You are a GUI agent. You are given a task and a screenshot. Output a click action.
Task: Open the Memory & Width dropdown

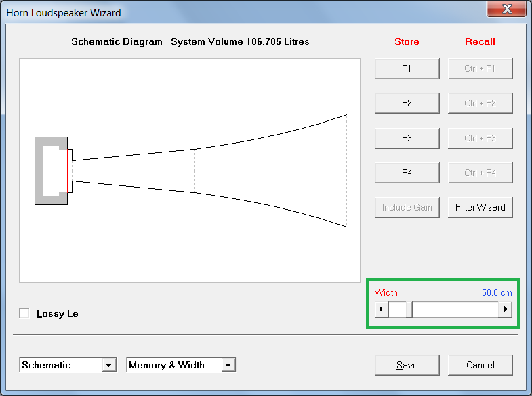[x=228, y=365]
